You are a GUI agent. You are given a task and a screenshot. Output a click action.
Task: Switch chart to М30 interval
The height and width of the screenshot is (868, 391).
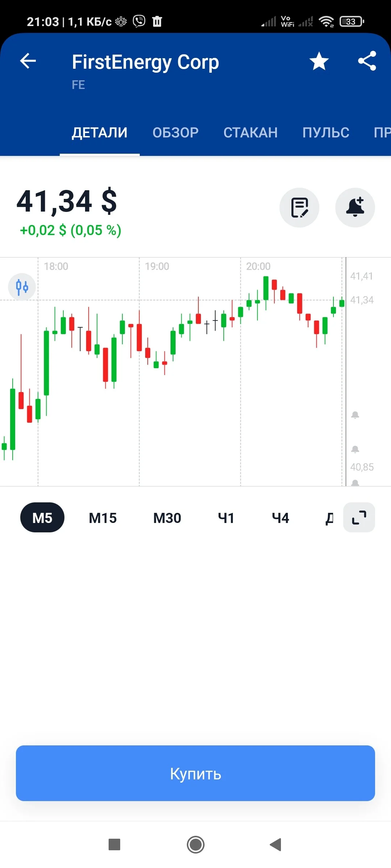[167, 518]
